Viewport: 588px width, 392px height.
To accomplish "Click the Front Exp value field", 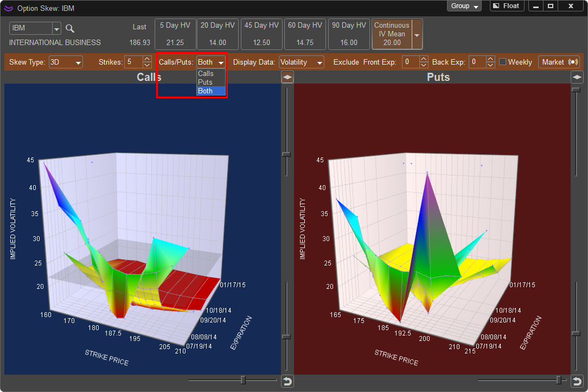I will 411,62.
